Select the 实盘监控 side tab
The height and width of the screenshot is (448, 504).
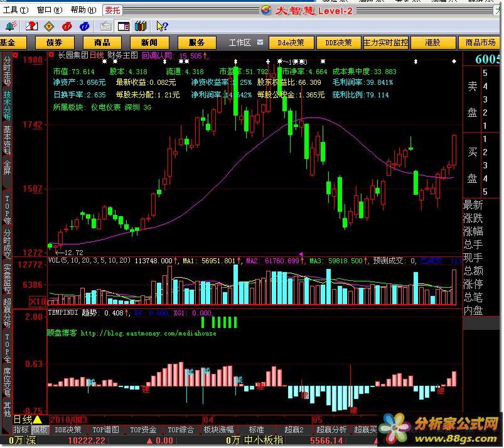7,279
